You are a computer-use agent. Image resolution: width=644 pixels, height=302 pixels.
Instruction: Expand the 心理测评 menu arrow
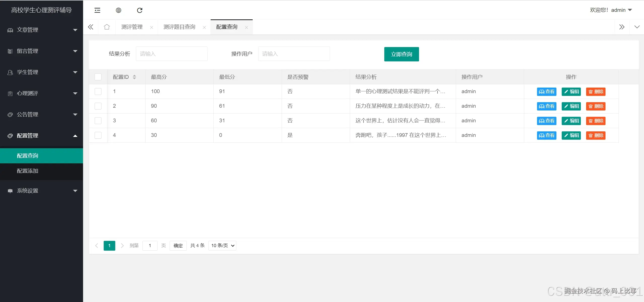tap(75, 94)
